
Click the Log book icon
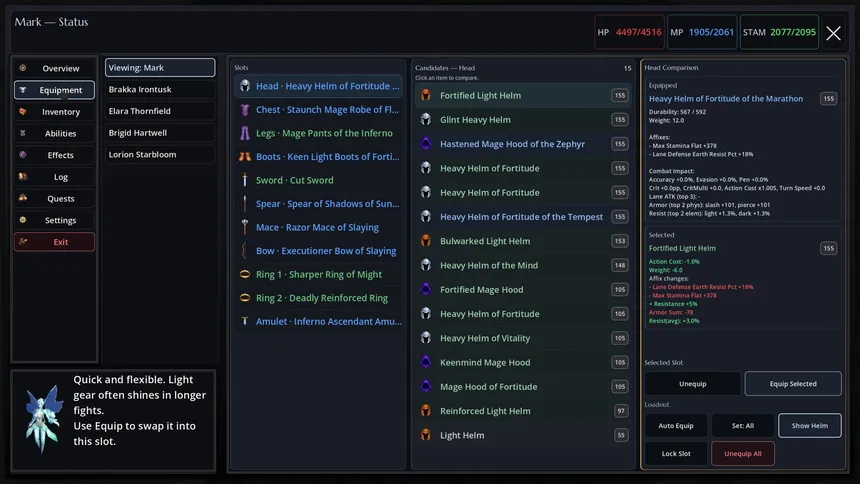coord(23,177)
